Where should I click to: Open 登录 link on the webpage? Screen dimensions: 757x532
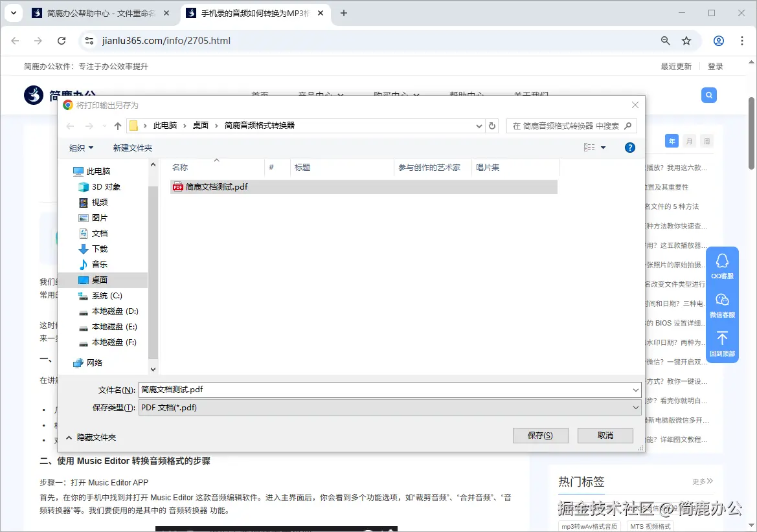tap(715, 67)
